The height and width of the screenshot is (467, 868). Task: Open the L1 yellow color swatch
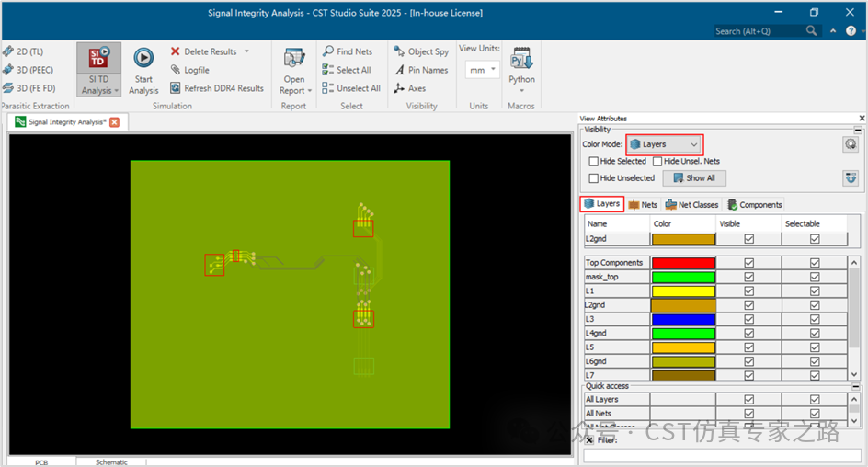pyautogui.click(x=683, y=291)
